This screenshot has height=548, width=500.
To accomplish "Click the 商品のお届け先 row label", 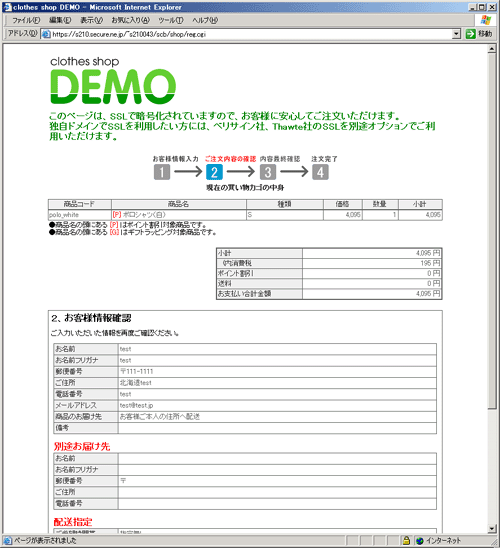I will (x=78, y=417).
